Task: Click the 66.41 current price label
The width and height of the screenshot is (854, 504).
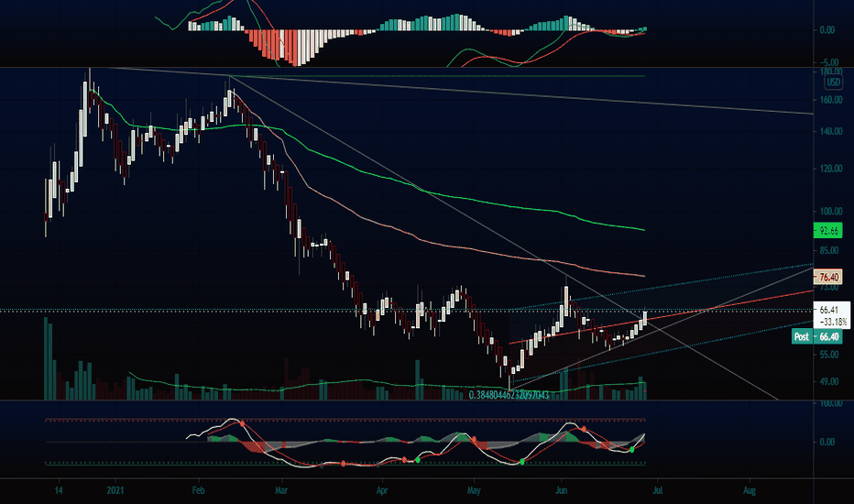Action: 829,310
